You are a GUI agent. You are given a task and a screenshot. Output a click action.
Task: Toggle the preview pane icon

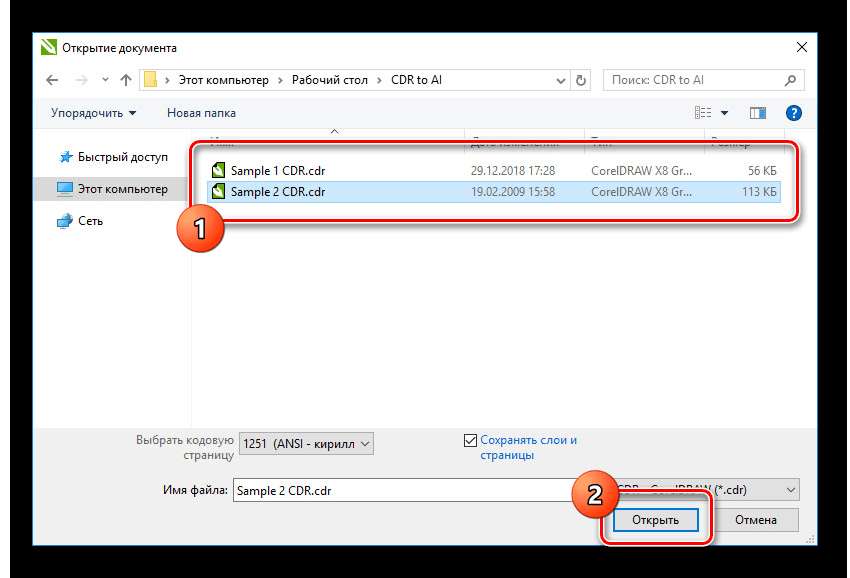[x=757, y=113]
